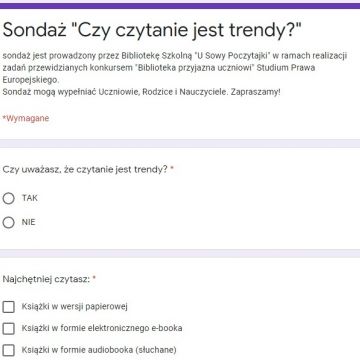Click the form title Sondaż "Czy czytanie jest trendy?"
The height and width of the screenshot is (360, 360).
pos(152,31)
